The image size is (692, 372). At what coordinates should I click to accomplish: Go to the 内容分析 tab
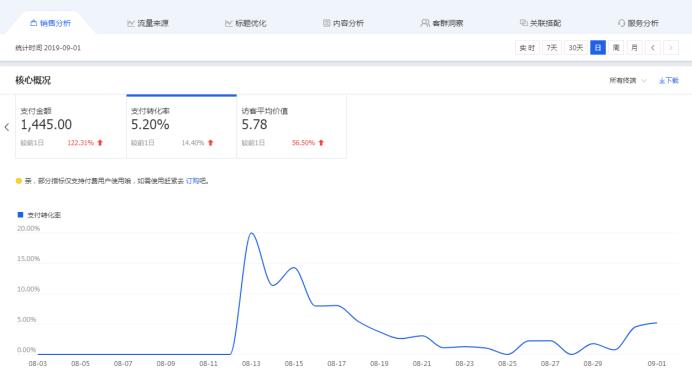[x=343, y=23]
